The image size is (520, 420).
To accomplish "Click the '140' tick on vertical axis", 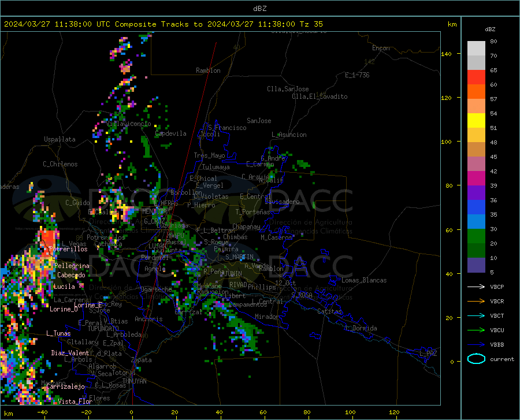I will 446,54.
